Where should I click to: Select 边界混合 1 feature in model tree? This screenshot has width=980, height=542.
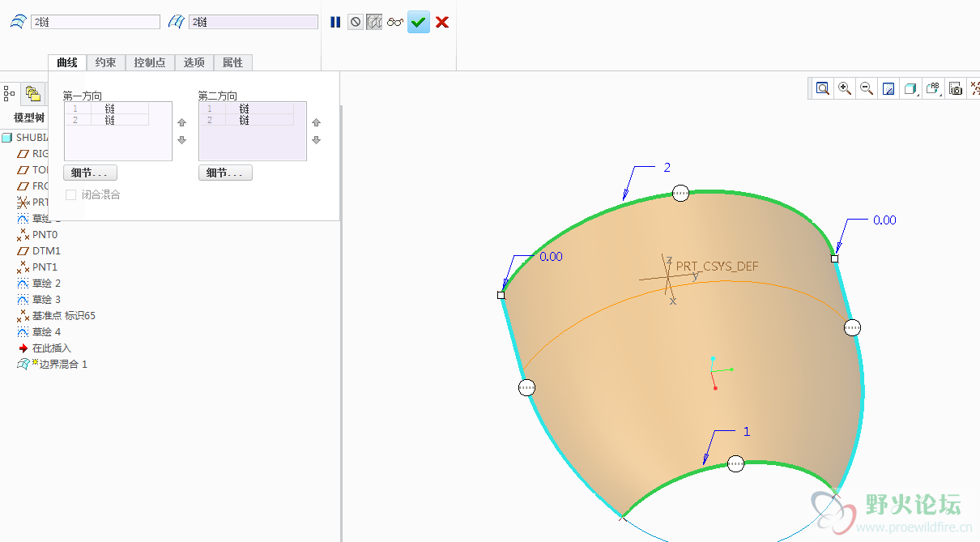63,365
